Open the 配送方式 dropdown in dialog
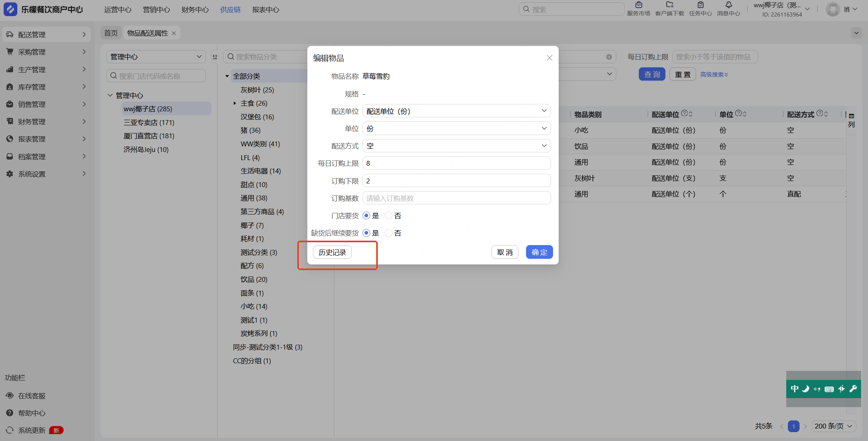Screen dimensions: 868x441 (x=456, y=146)
